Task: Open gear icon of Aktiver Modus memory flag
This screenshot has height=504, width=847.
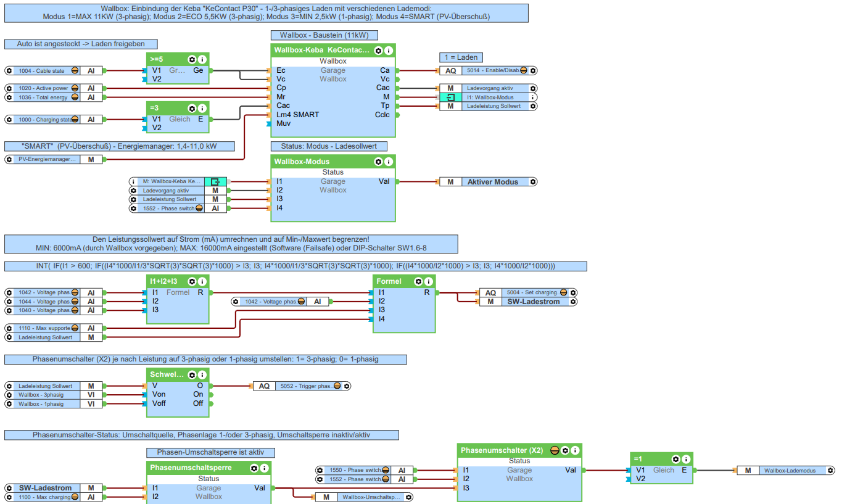Action: pos(533,182)
